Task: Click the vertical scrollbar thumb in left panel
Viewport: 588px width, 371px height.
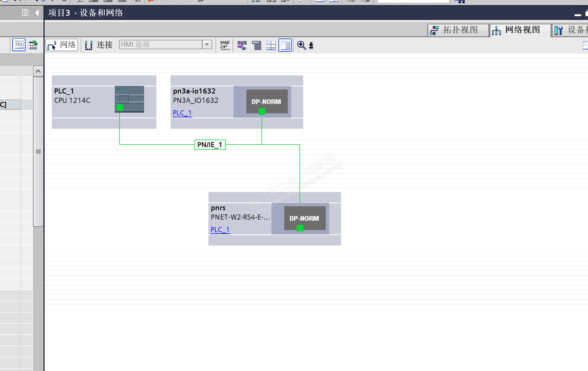Action: (x=38, y=151)
